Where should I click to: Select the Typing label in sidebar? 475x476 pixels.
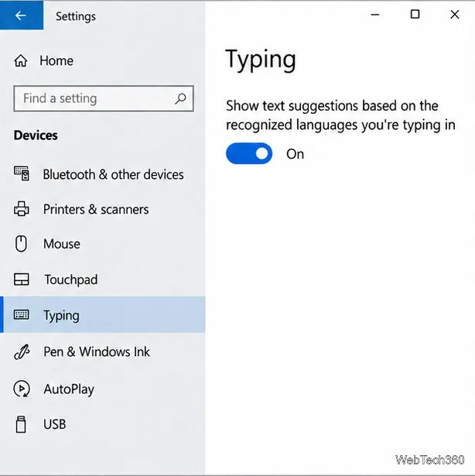click(x=61, y=316)
